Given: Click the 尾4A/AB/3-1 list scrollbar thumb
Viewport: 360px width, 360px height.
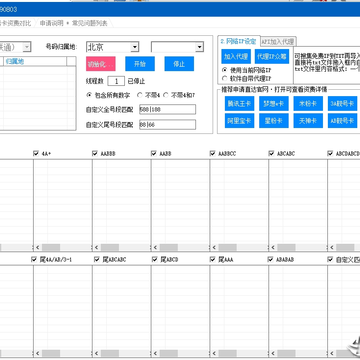Looking at the screenshot, I should point(51,353).
